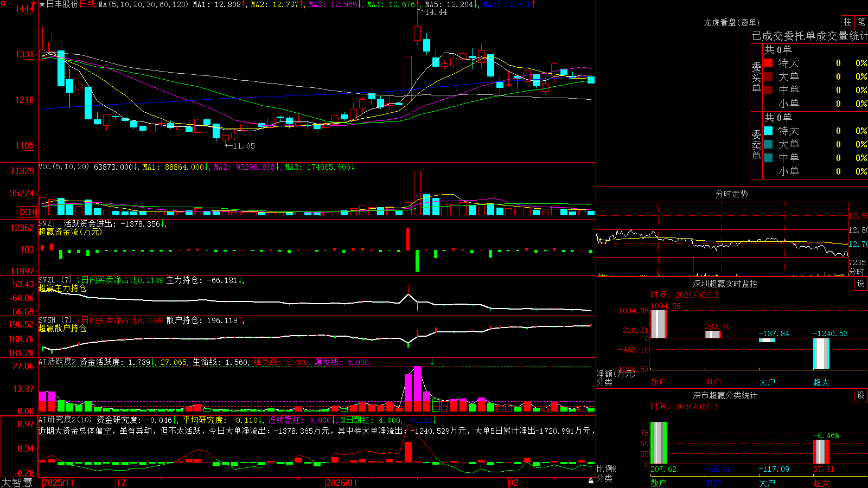Click the 大户 bar labeled -137.84

767,340
